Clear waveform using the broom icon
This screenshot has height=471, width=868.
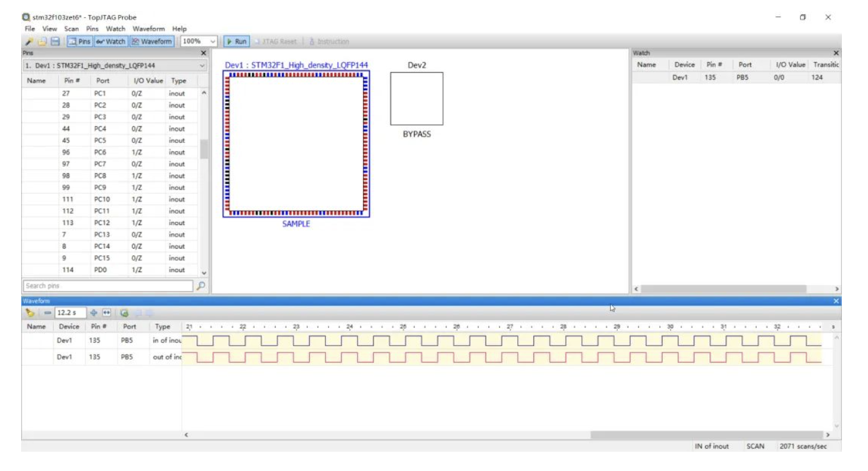coord(30,313)
